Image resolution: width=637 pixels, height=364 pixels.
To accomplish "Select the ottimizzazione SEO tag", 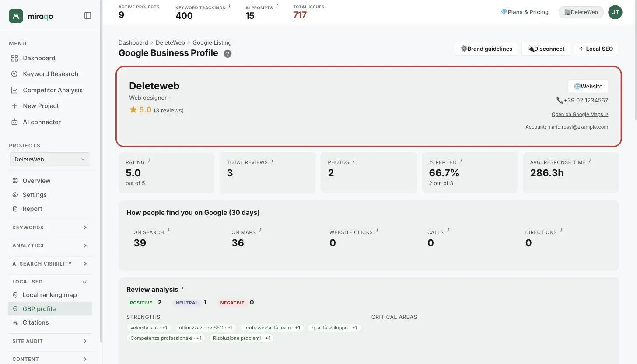I will click(206, 328).
